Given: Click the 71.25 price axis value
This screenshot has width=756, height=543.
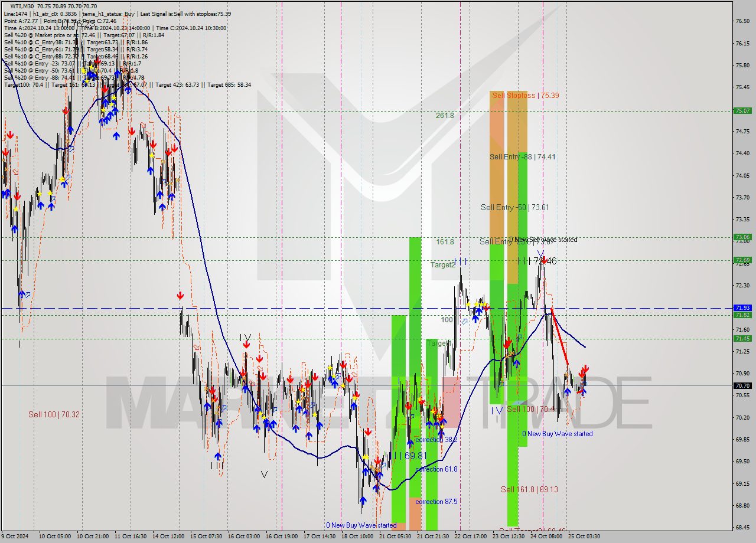Looking at the screenshot, I should coord(742,352).
